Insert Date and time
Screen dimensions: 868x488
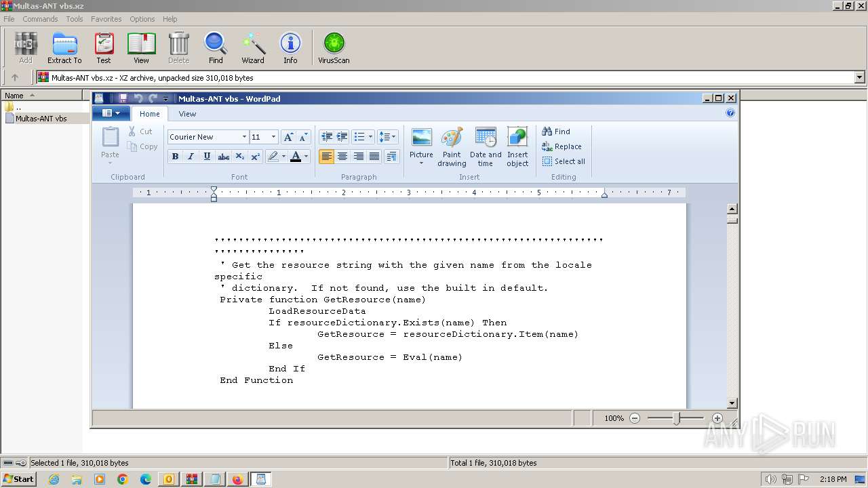point(486,146)
